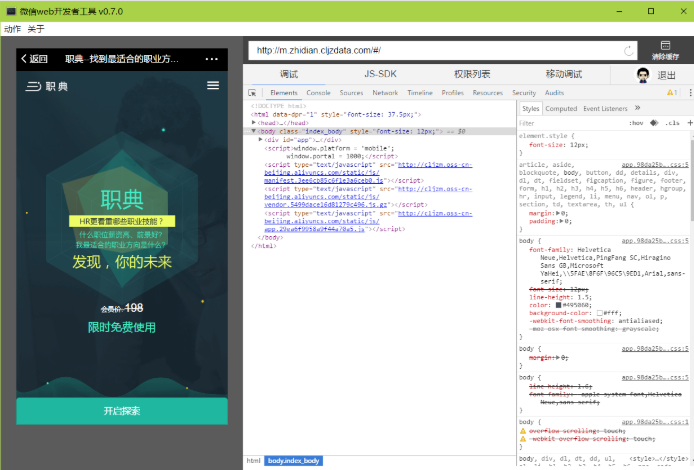This screenshot has width=694, height=470.
Task: Click the Styles panel vertical scrollbar
Action: [692, 179]
